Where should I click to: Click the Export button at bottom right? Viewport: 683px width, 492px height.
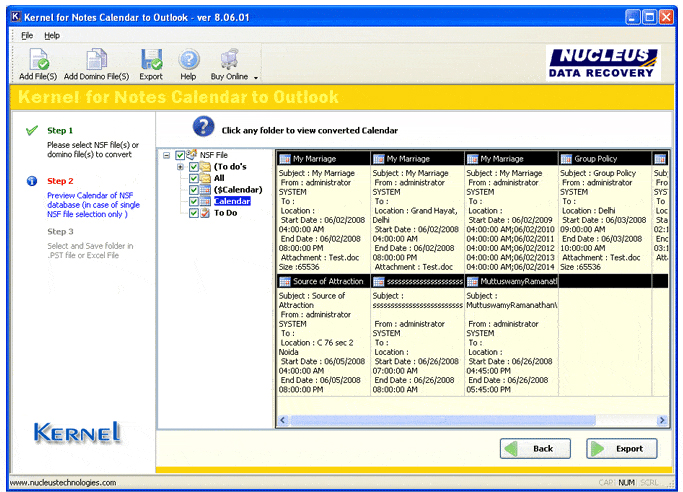tap(622, 448)
